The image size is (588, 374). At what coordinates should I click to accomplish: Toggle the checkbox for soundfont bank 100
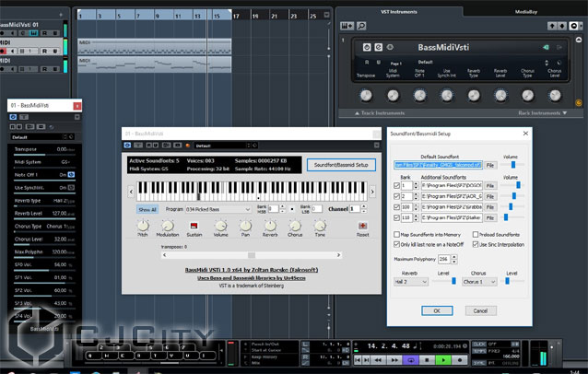(396, 207)
